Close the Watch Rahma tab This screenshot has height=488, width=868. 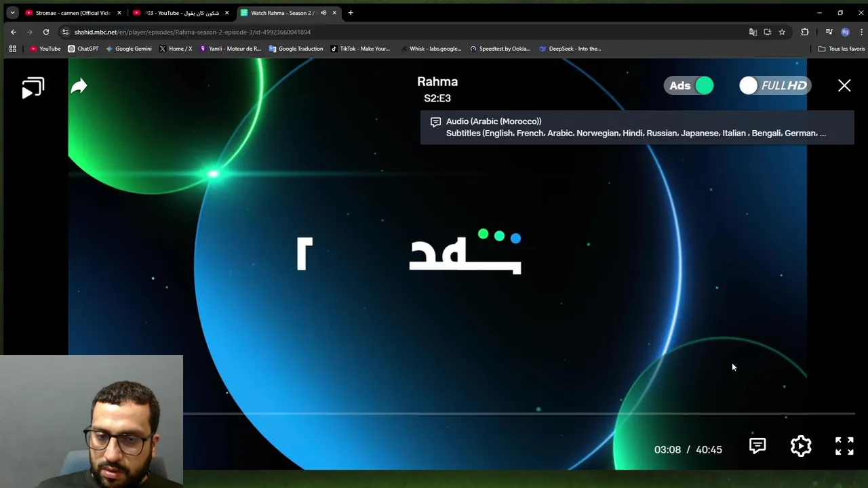[334, 13]
